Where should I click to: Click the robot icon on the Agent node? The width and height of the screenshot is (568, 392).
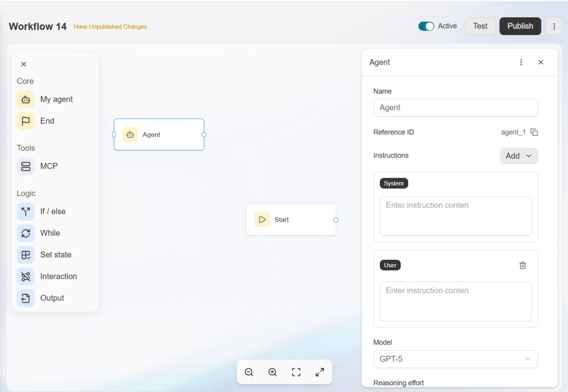(130, 135)
